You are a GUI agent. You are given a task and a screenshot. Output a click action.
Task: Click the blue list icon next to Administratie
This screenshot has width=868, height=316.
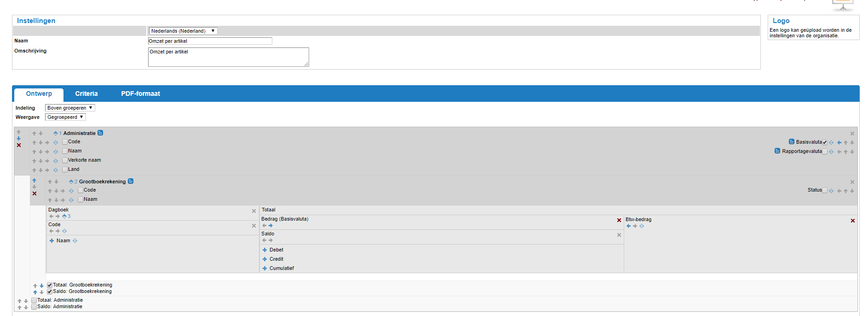[100, 133]
